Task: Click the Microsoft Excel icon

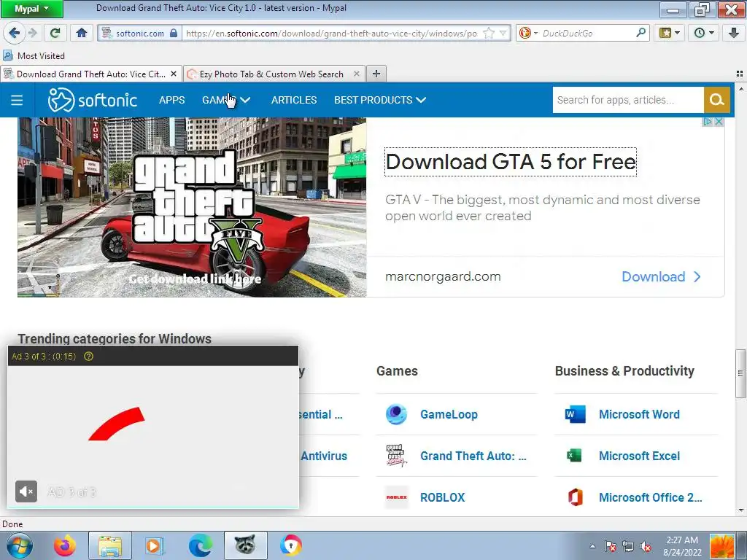Action: pyautogui.click(x=575, y=456)
